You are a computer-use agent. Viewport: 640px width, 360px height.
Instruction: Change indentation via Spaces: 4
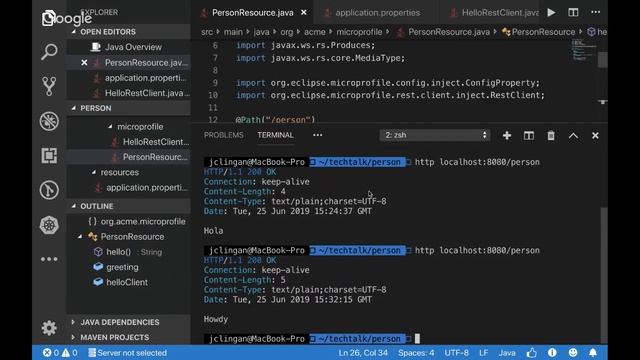coord(416,353)
